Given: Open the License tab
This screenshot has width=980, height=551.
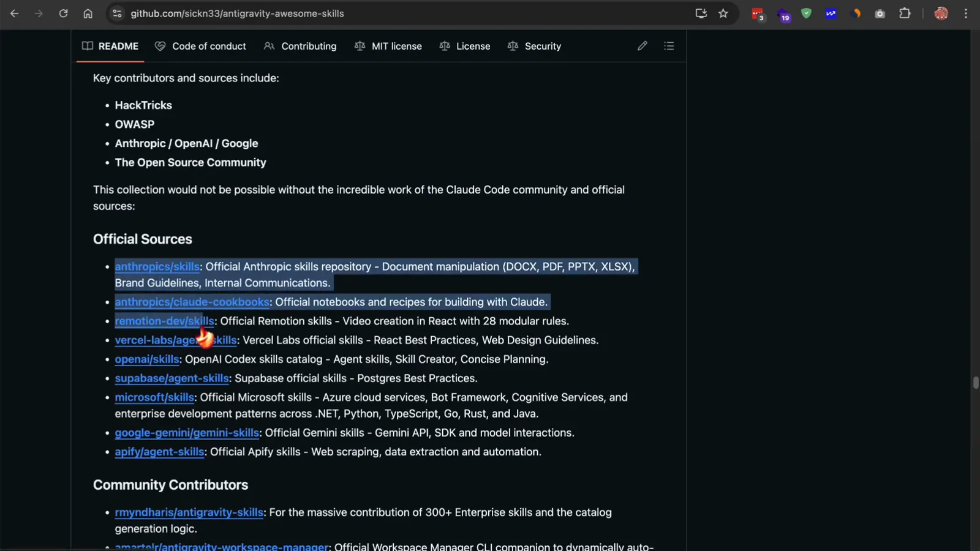Looking at the screenshot, I should point(465,46).
